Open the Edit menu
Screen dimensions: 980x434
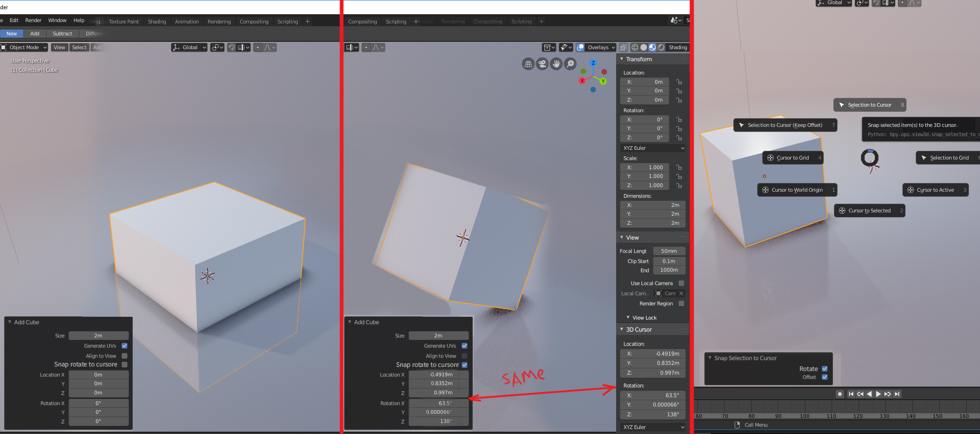coord(14,20)
